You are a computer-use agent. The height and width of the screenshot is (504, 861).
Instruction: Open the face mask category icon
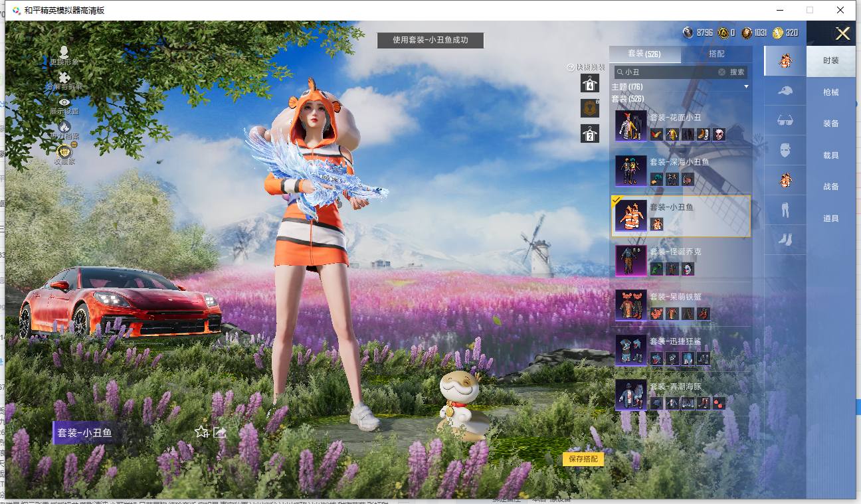click(x=785, y=150)
